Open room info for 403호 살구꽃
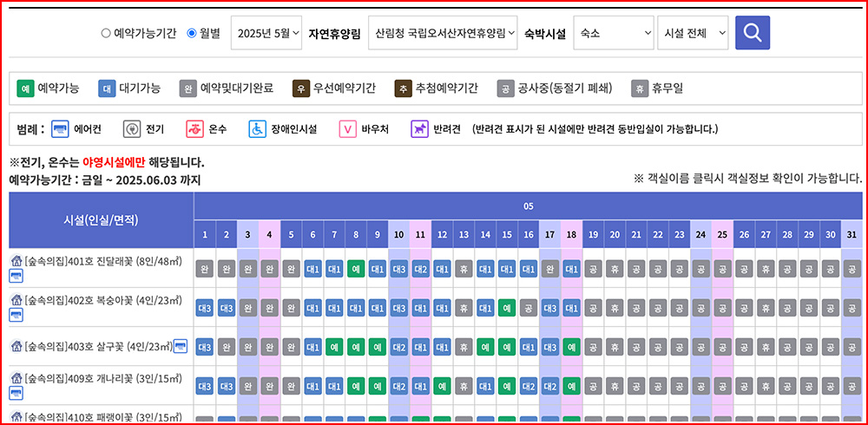This screenshot has height=425, width=868. coord(99,346)
